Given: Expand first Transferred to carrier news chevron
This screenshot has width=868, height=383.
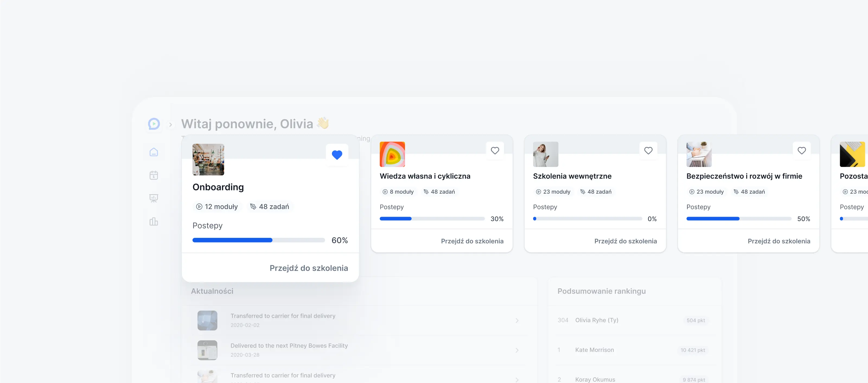Looking at the screenshot, I should tap(517, 320).
